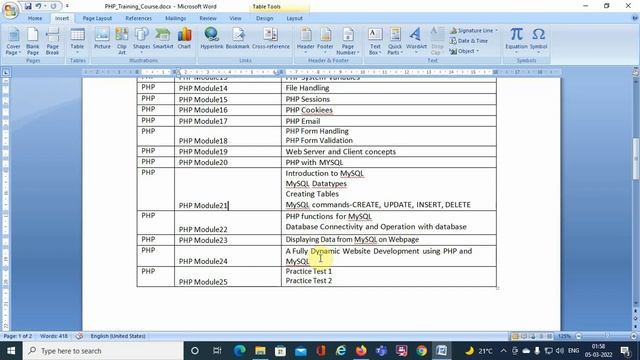Switch to Full Screen Reading view
Viewport: 640px width, 360px height.
[524, 336]
